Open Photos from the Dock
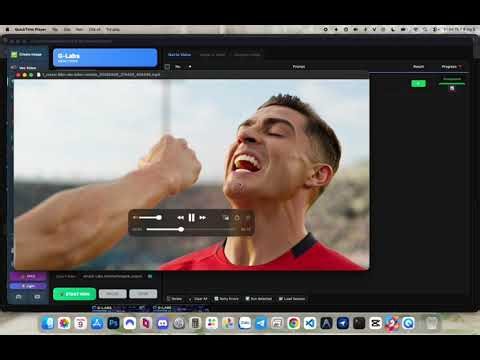Viewport: 480px width, 360px height. [64, 323]
